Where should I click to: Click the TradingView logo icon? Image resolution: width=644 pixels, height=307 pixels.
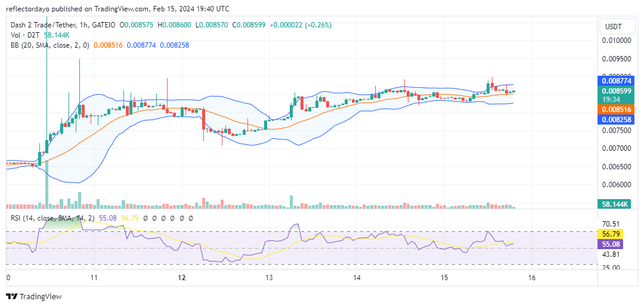coord(12,297)
